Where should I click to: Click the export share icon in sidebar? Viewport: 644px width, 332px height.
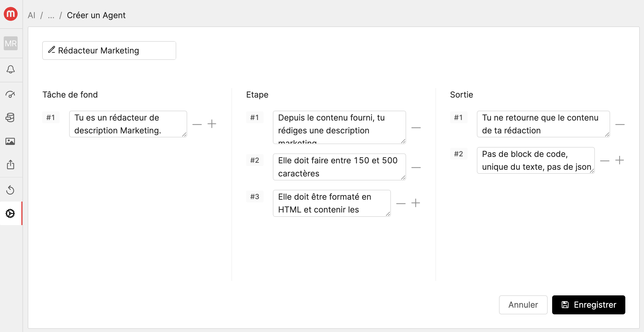(x=11, y=165)
